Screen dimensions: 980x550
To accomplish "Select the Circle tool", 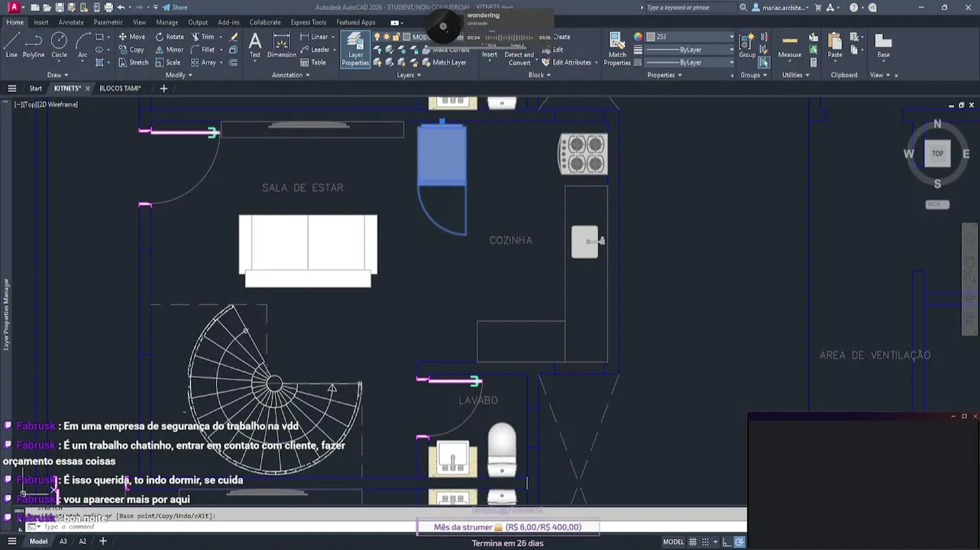I will pos(59,45).
